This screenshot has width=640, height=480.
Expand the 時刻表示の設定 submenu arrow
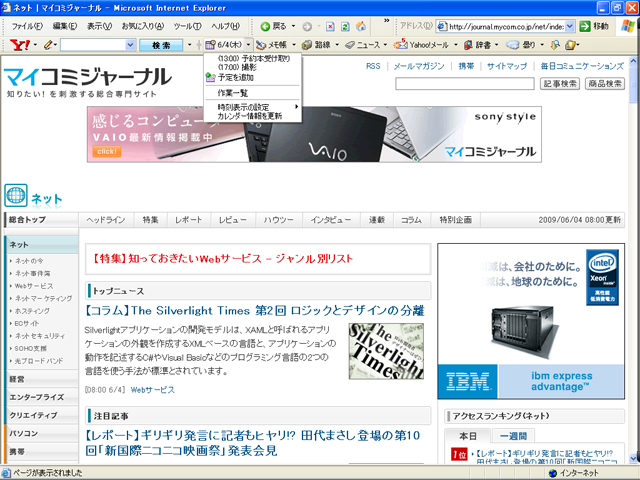pyautogui.click(x=297, y=107)
